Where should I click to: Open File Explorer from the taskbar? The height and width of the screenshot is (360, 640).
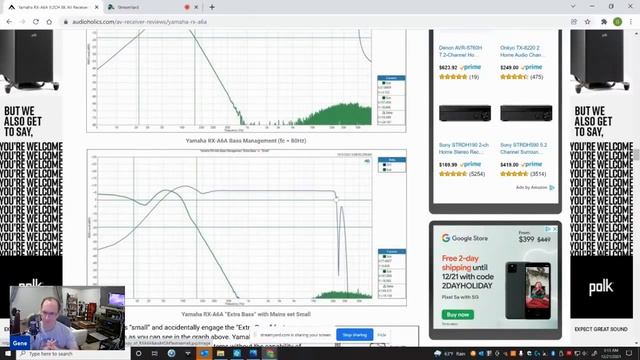[x=220, y=353]
